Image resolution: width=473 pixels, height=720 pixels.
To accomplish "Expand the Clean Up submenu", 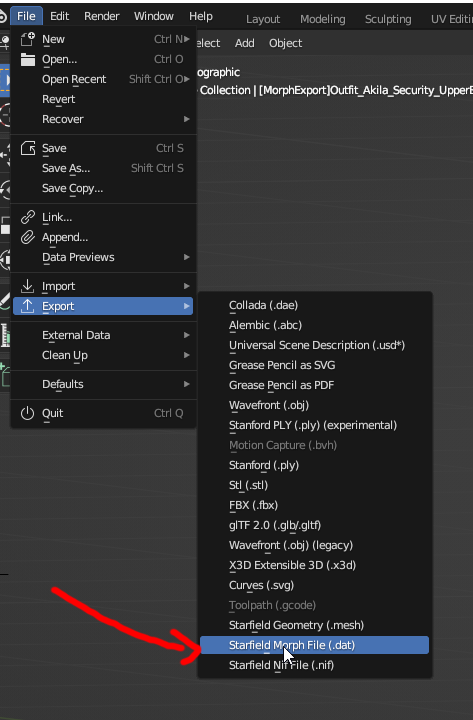I will click(x=103, y=355).
